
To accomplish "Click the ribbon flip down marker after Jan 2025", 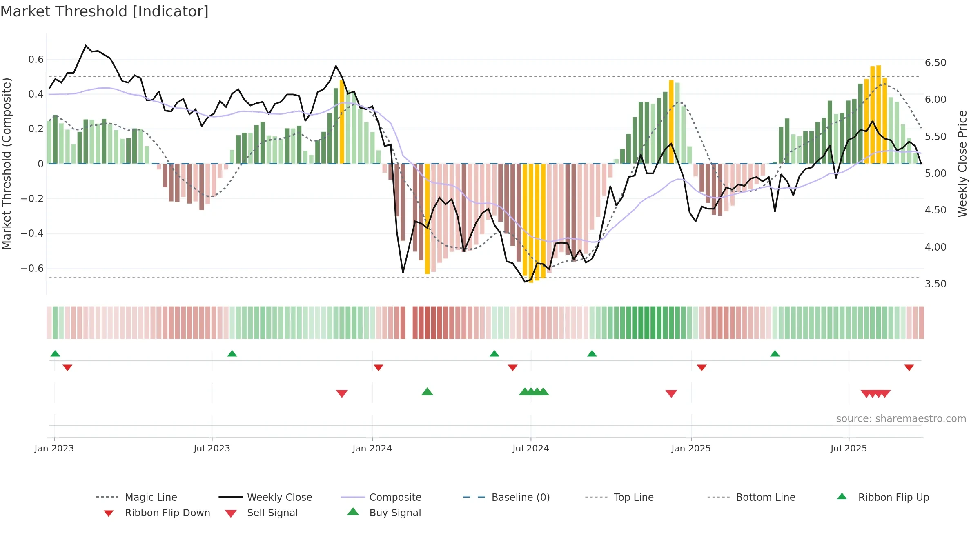I will (x=702, y=368).
